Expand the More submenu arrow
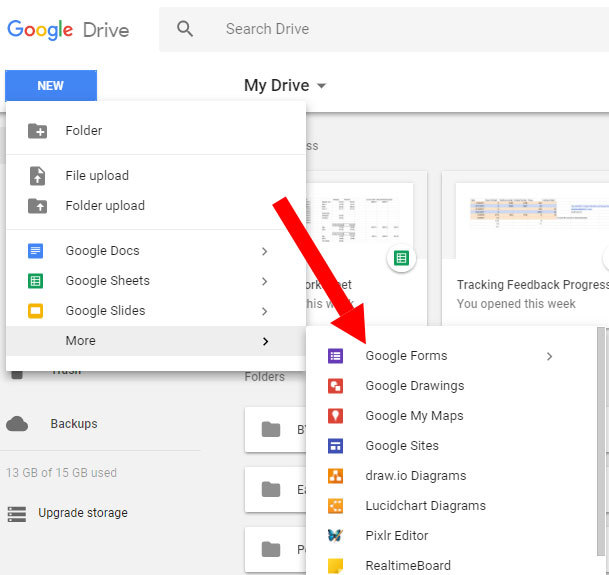Screen dimensions: 609x575 (x=265, y=341)
